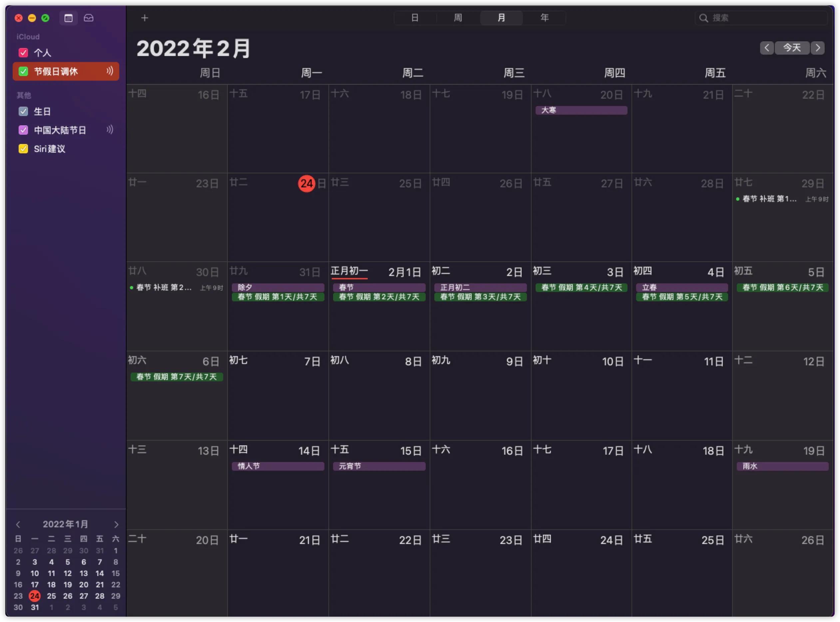Go to the next month arrow

[818, 48]
